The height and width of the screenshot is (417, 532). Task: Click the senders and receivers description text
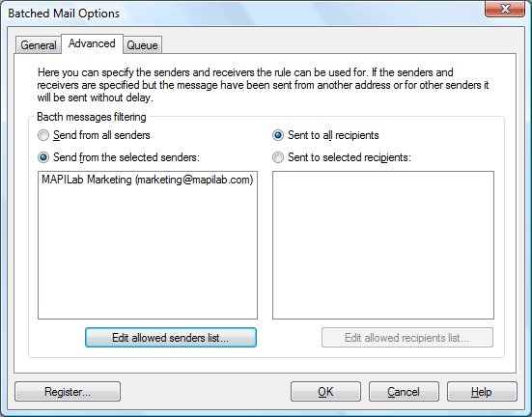pyautogui.click(x=263, y=85)
